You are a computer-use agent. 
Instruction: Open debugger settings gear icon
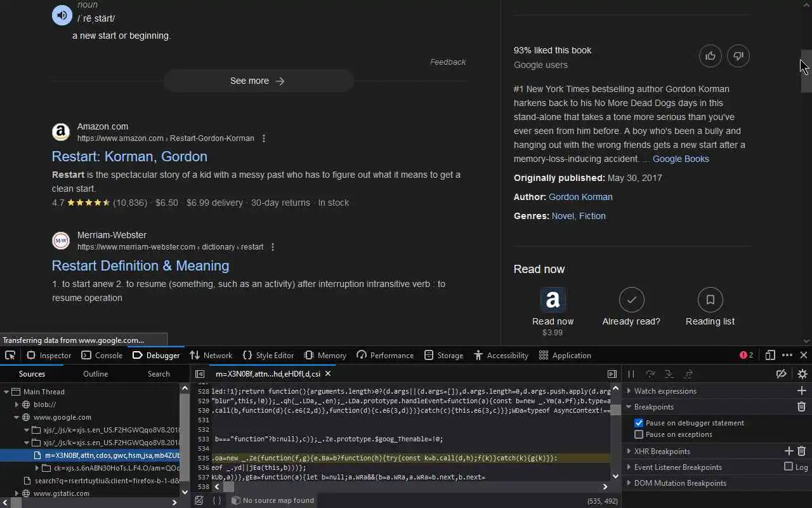(802, 374)
